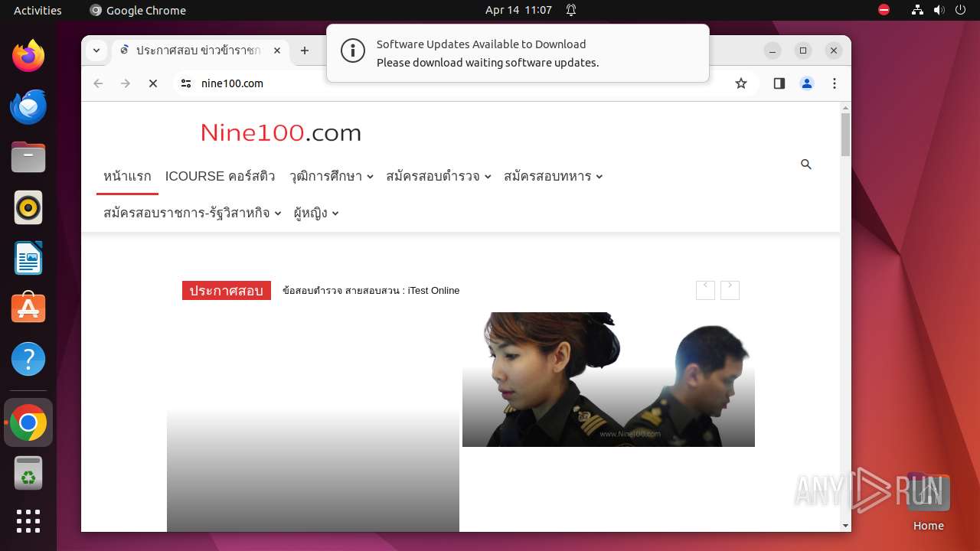
Task: Open the Software Updates Available notification
Action: point(518,53)
